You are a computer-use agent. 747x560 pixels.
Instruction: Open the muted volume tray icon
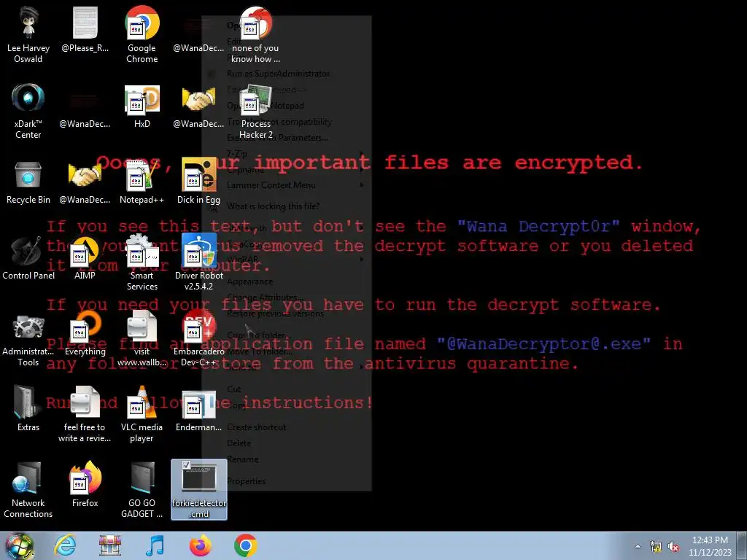tap(673, 547)
